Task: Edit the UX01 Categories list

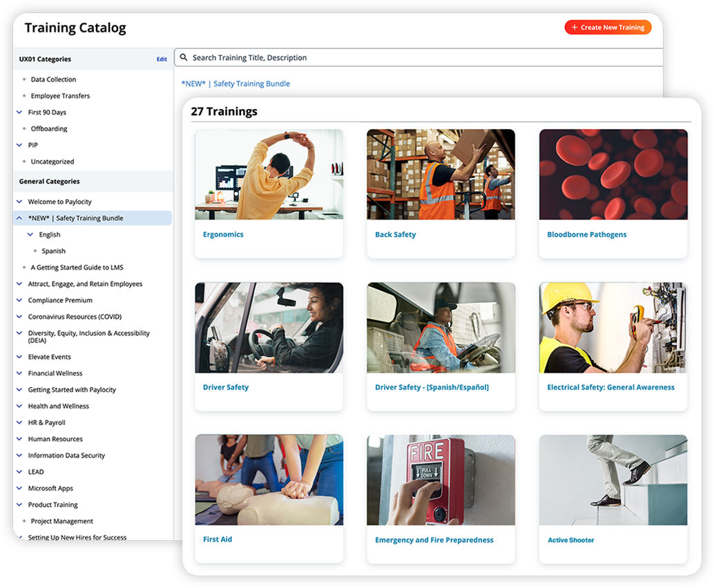Action: pos(162,59)
